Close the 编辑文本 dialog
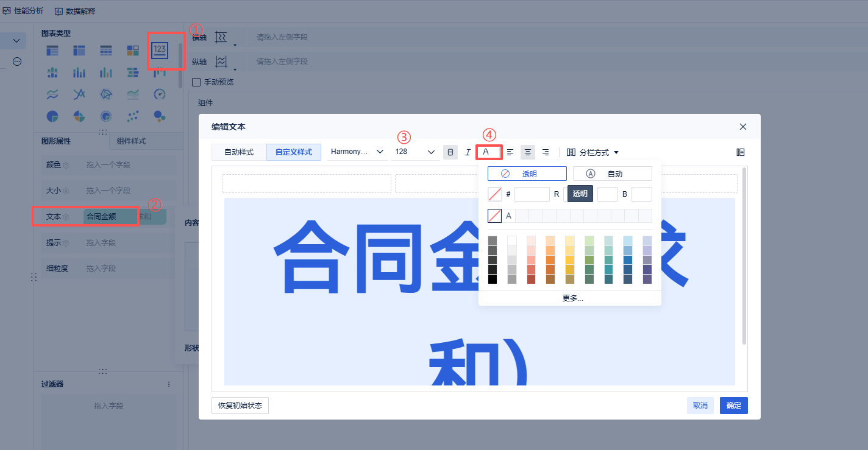Viewport: 868px width, 450px height. [742, 127]
